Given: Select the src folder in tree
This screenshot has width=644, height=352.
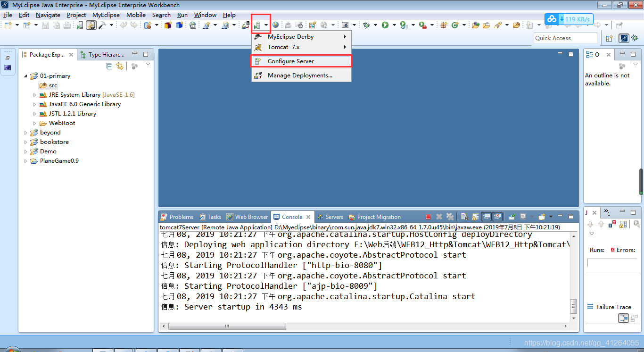Looking at the screenshot, I should tap(49, 85).
